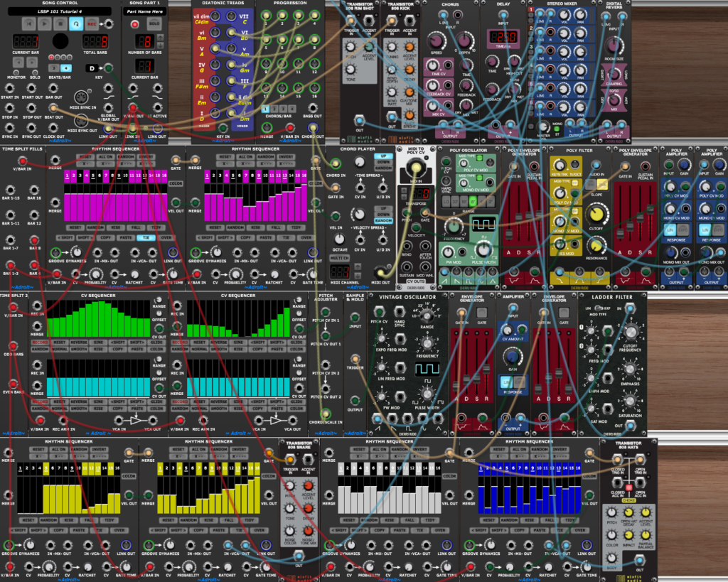Click the MIDI In jack on MIDI to Poly CV
728x582 pixels.
click(415, 168)
